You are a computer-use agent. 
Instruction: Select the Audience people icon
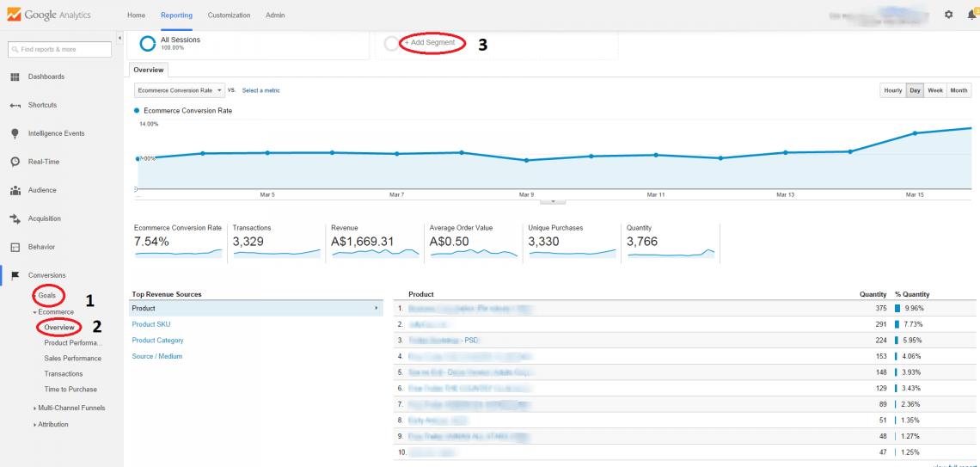pos(15,190)
